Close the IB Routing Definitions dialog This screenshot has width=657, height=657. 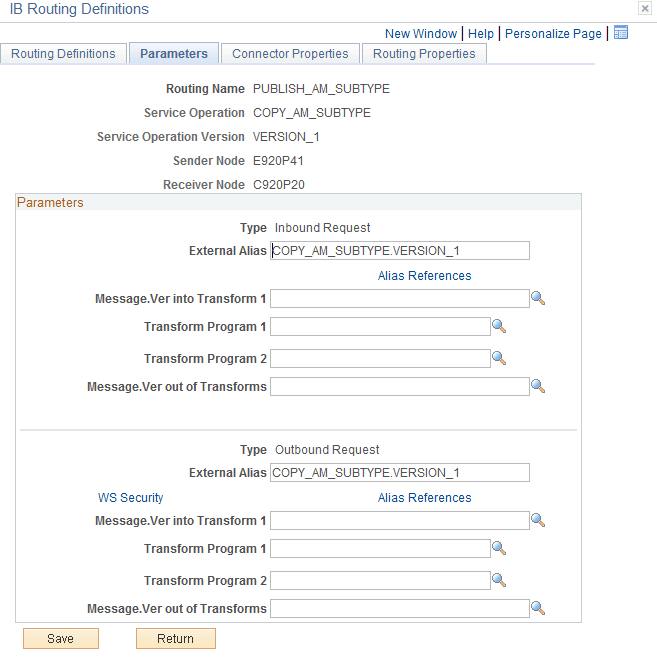pyautogui.click(x=645, y=8)
